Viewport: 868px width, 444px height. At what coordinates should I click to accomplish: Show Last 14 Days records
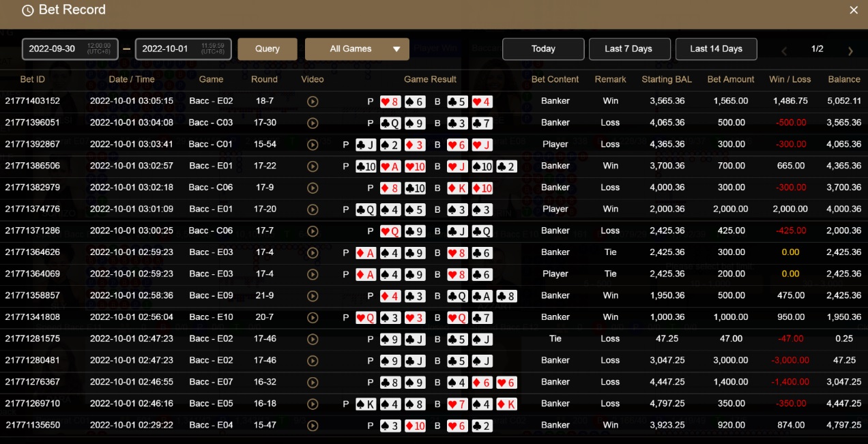(x=716, y=49)
